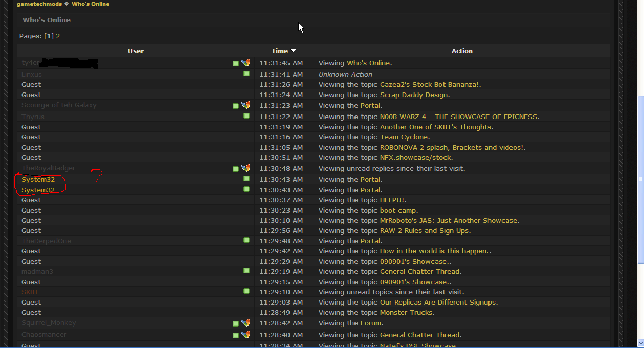Click green status icon beside madman3
The width and height of the screenshot is (644, 349).
[247, 271]
